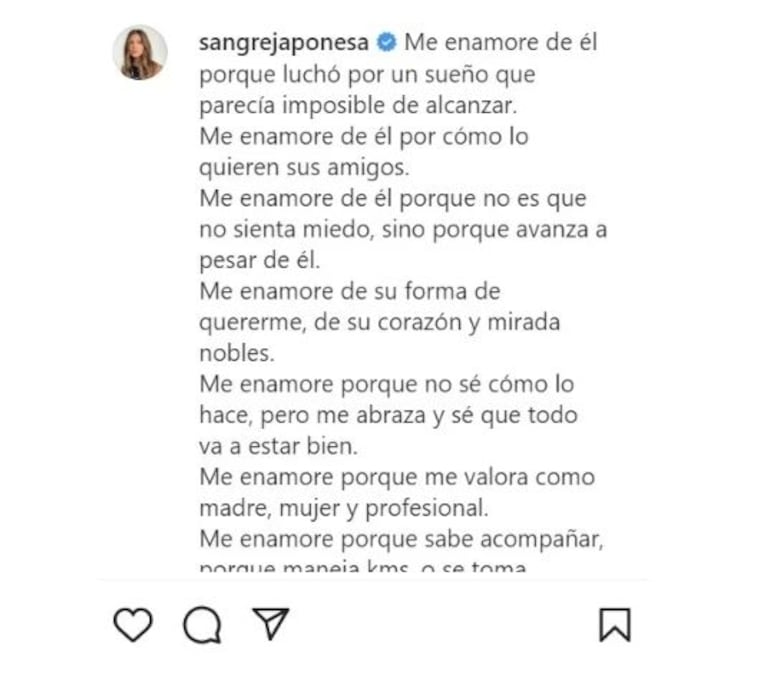
Task: Click text 'Me enamore de su forma de'
Action: pyautogui.click(x=350, y=292)
